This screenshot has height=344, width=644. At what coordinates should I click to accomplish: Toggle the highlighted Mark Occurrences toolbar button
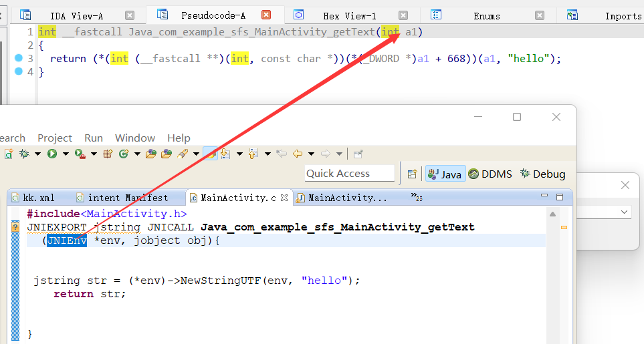[x=210, y=154]
